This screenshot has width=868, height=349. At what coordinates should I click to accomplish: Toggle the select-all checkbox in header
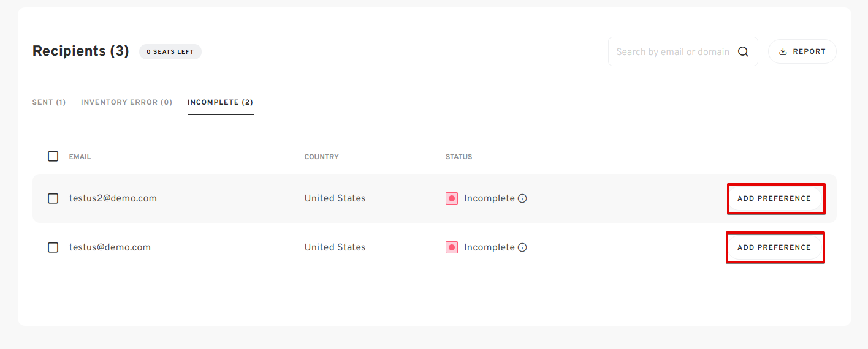pos(53,156)
